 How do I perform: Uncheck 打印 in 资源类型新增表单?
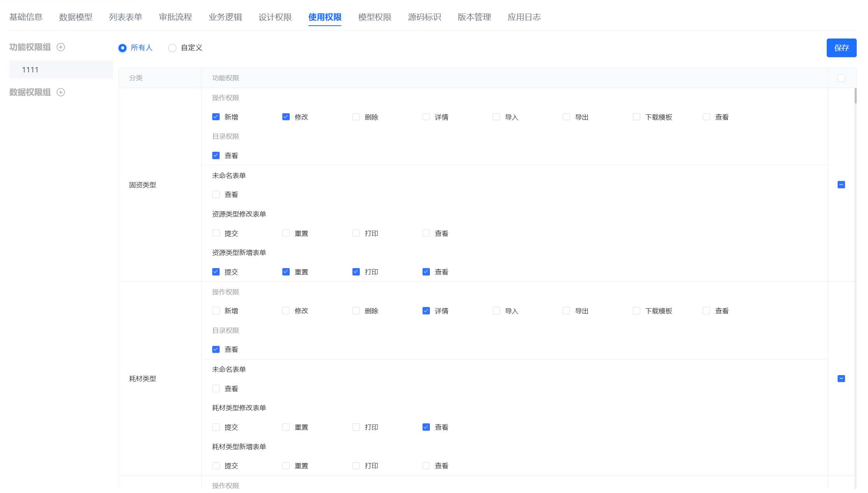pyautogui.click(x=356, y=272)
